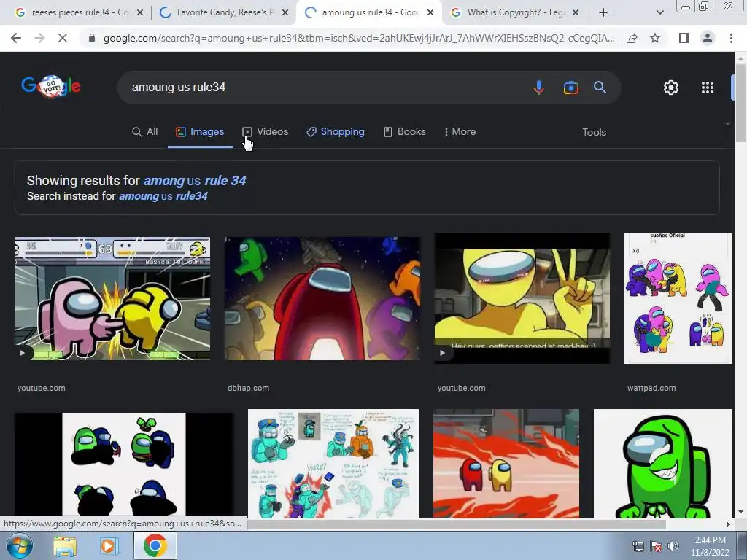Open Google quick settings gear
The image size is (747, 560).
tap(671, 87)
